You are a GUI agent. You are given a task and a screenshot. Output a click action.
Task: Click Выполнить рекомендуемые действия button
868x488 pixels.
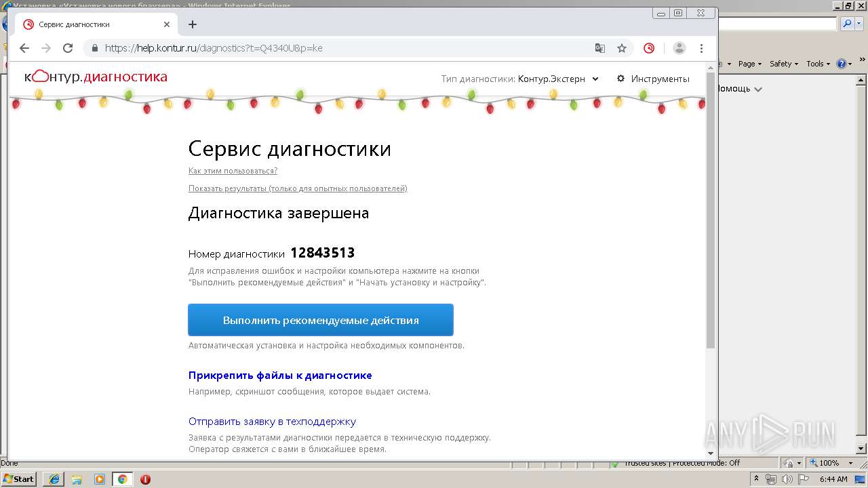(x=321, y=320)
